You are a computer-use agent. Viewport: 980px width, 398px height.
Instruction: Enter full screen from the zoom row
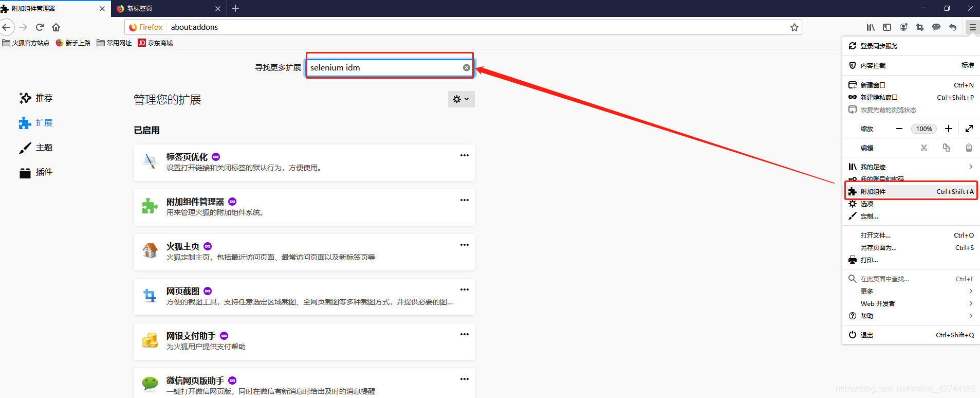tap(969, 129)
